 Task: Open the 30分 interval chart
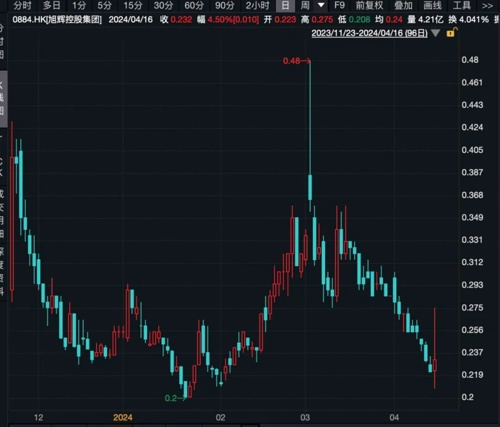(x=163, y=5)
